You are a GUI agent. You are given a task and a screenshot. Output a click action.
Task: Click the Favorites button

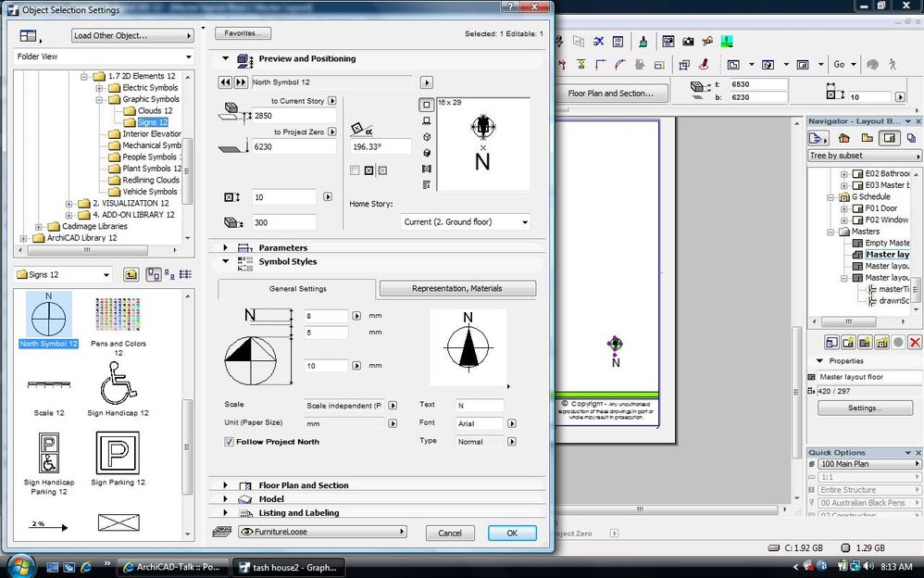point(243,33)
